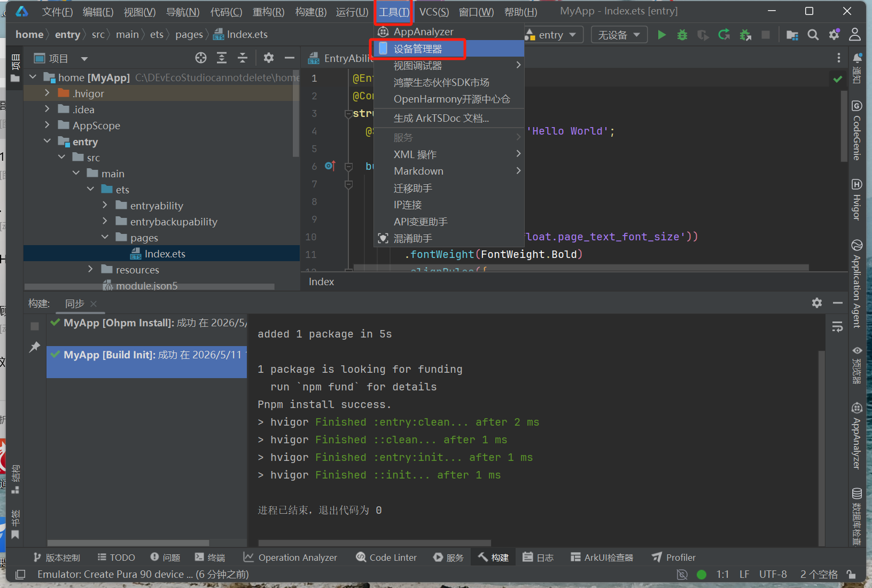Viewport: 872px width, 588px height.
Task: Expand the .hvigor folder
Action: (47, 93)
